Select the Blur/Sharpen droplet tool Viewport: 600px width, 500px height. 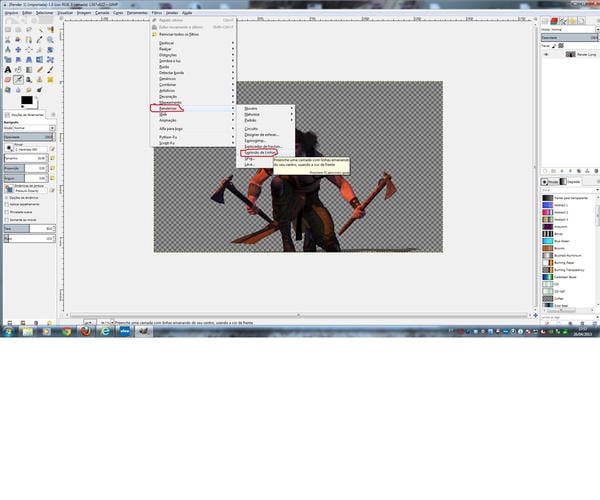click(x=18, y=90)
